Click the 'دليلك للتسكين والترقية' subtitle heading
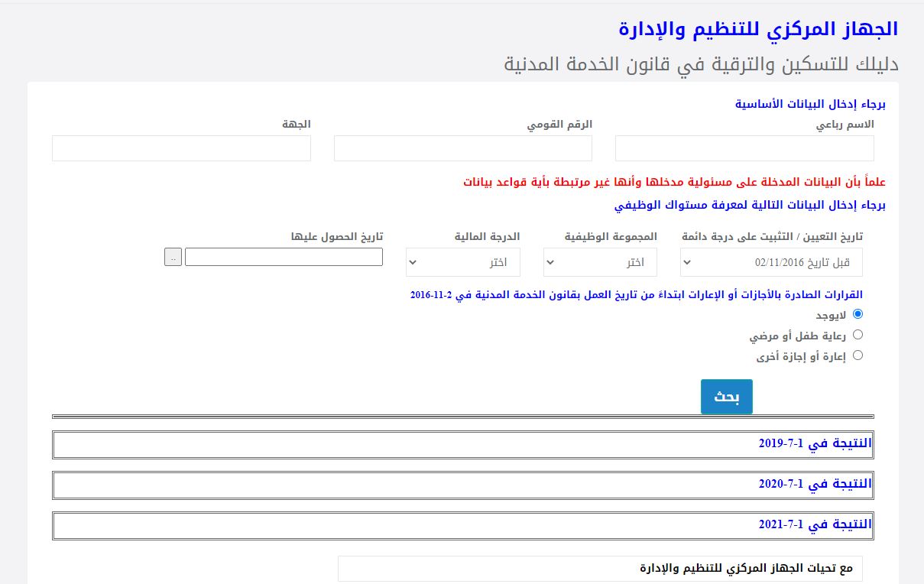 (701, 64)
